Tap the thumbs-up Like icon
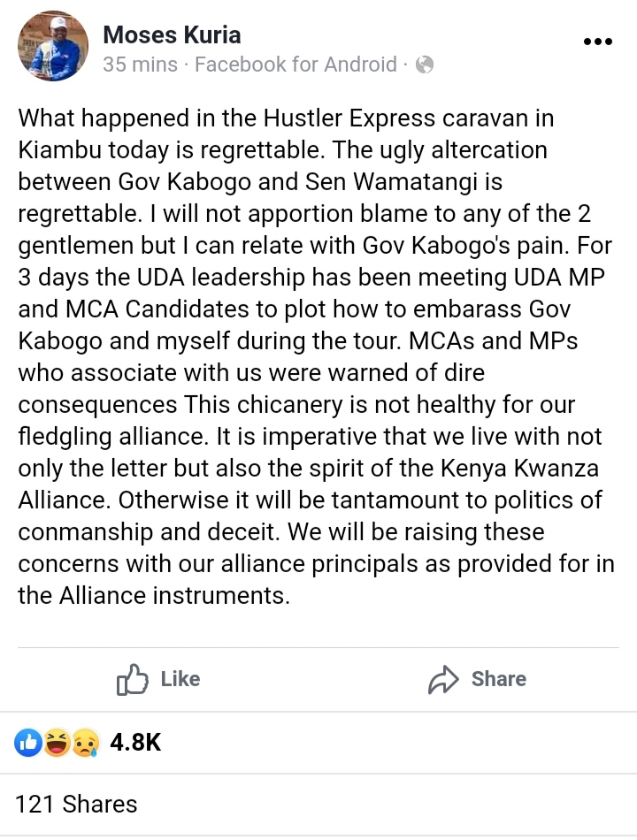The image size is (637, 840). pos(132,679)
